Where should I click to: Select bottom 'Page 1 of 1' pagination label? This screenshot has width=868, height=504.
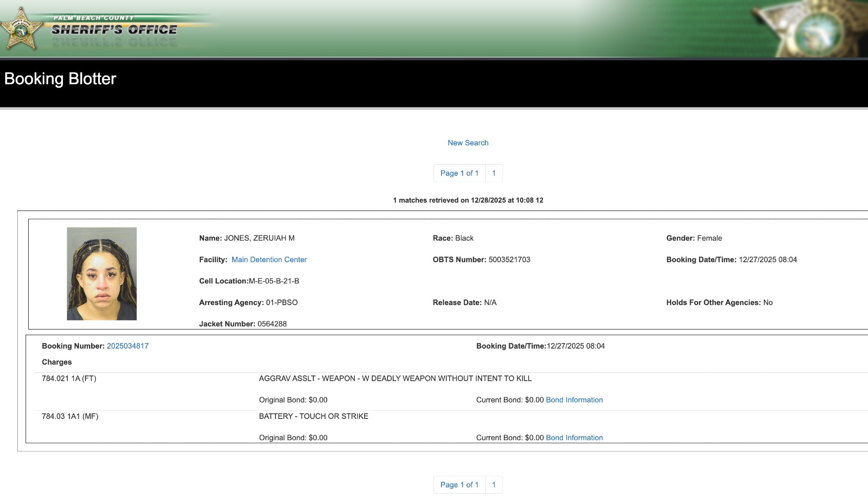click(459, 485)
